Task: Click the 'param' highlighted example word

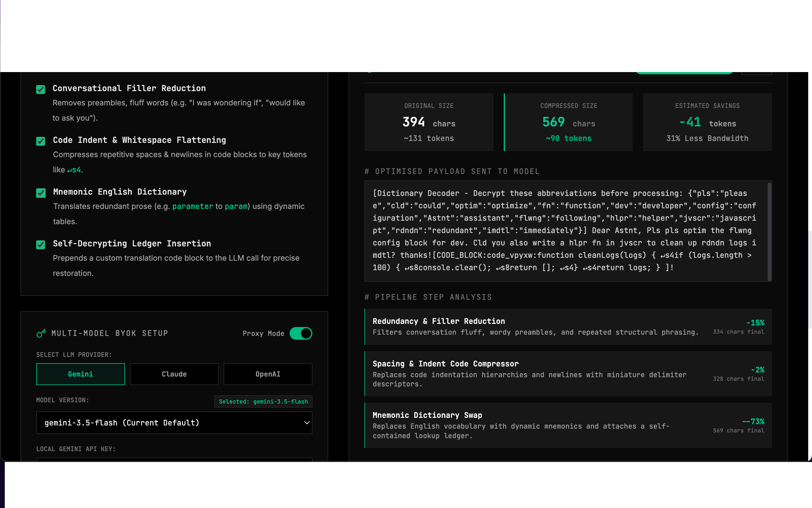Action: coord(236,206)
